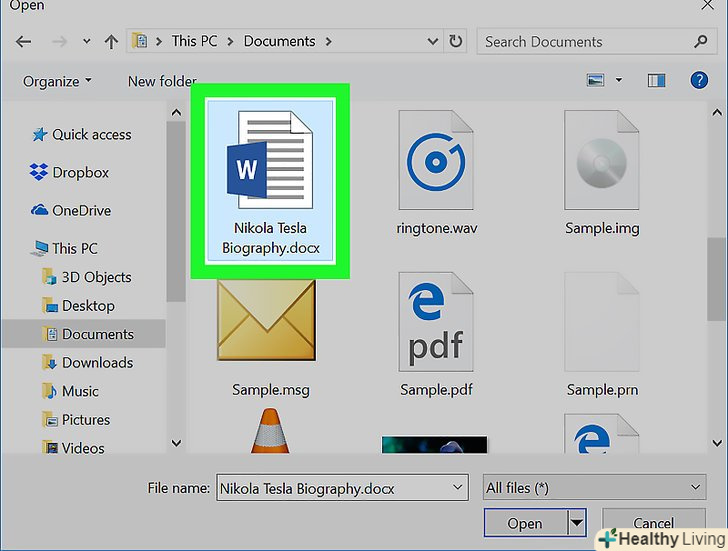The width and height of the screenshot is (728, 551).
Task: Select This PC in navigation pane
Action: [x=64, y=248]
